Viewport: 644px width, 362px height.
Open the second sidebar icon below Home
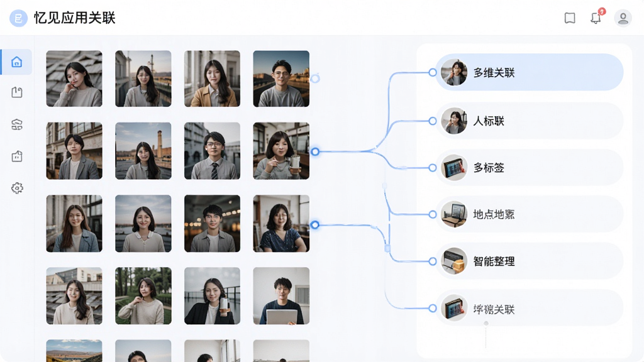point(17,92)
